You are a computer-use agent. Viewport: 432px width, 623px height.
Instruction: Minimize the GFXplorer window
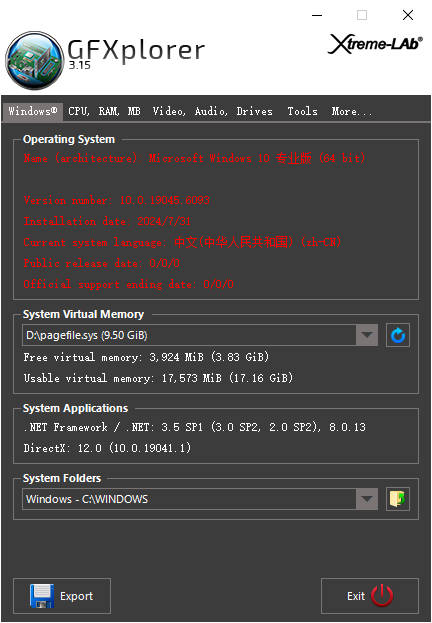coord(317,15)
